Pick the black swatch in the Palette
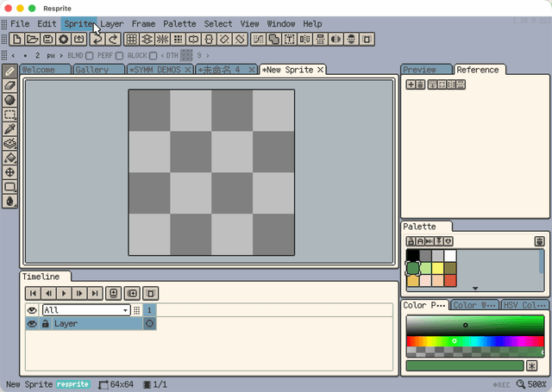Image resolution: width=552 pixels, height=392 pixels. coord(413,256)
